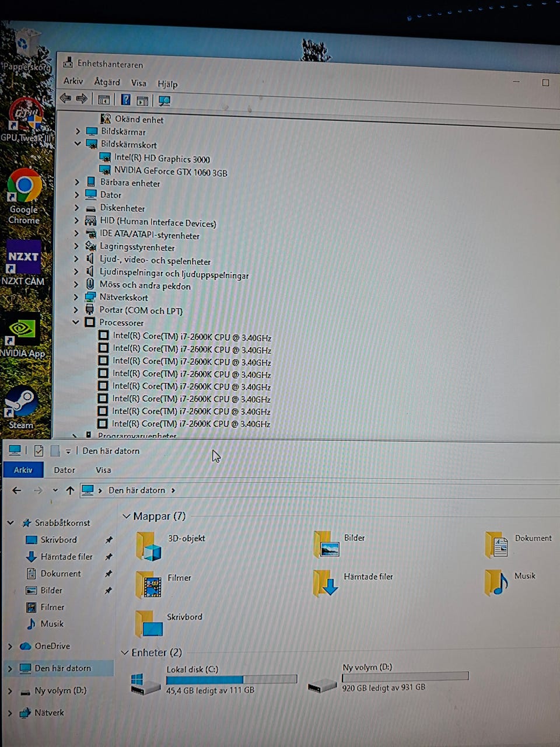Open the Arkiv tab in File Explorer
Screen dimensions: 560x747
tap(23, 470)
